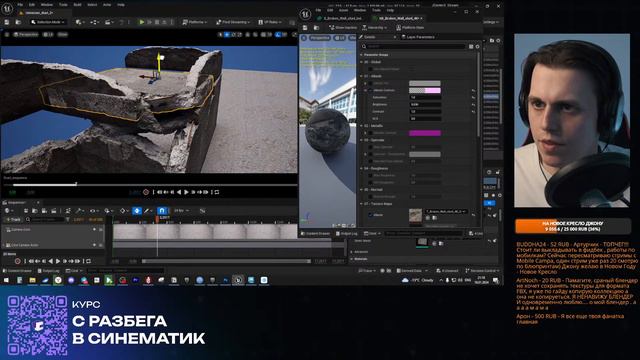Click the Unreal Engine icon in the taskbar
640x360 pixels.
pos(238,280)
